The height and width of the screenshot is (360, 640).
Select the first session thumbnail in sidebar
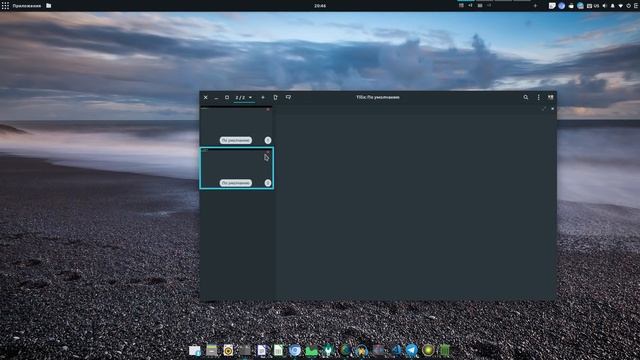tap(236, 126)
